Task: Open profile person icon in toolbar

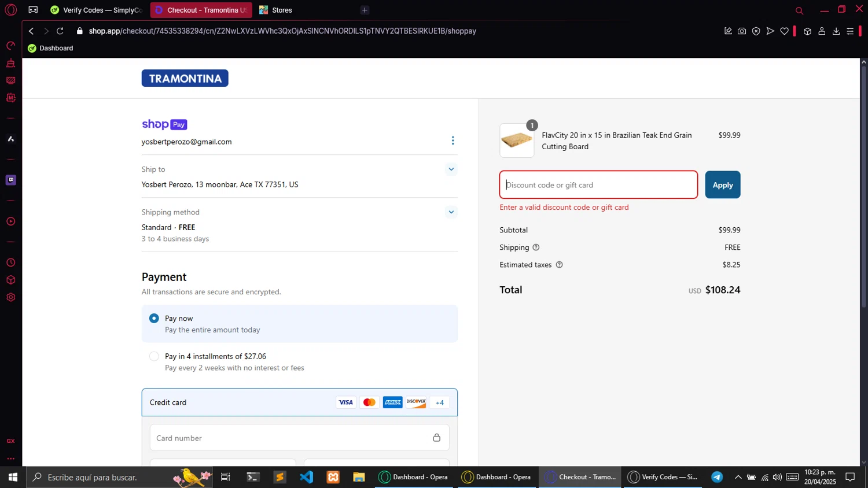Action: coord(822,31)
